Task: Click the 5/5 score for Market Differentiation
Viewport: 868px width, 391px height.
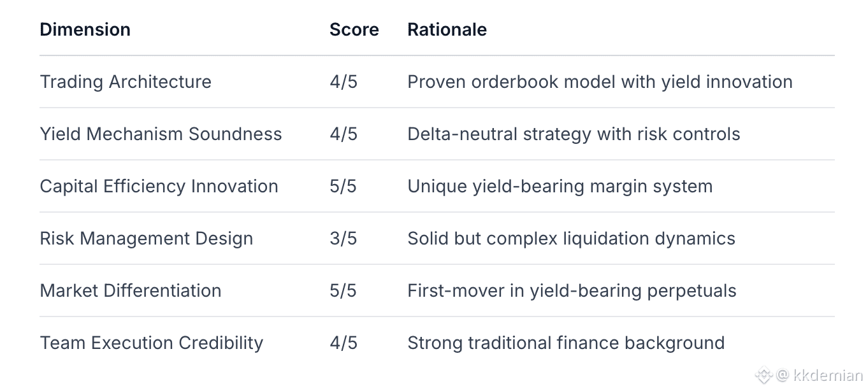Action: [x=344, y=290]
